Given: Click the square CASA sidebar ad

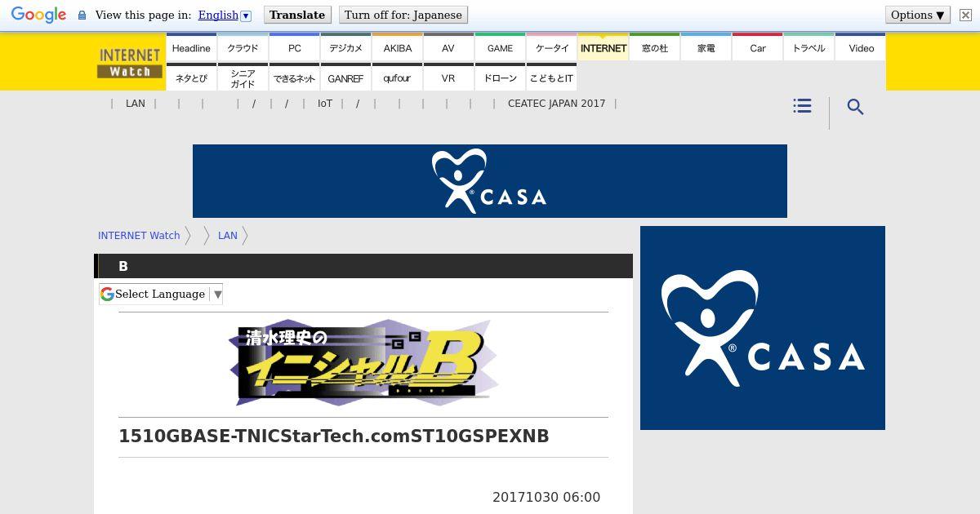Looking at the screenshot, I should [x=763, y=328].
